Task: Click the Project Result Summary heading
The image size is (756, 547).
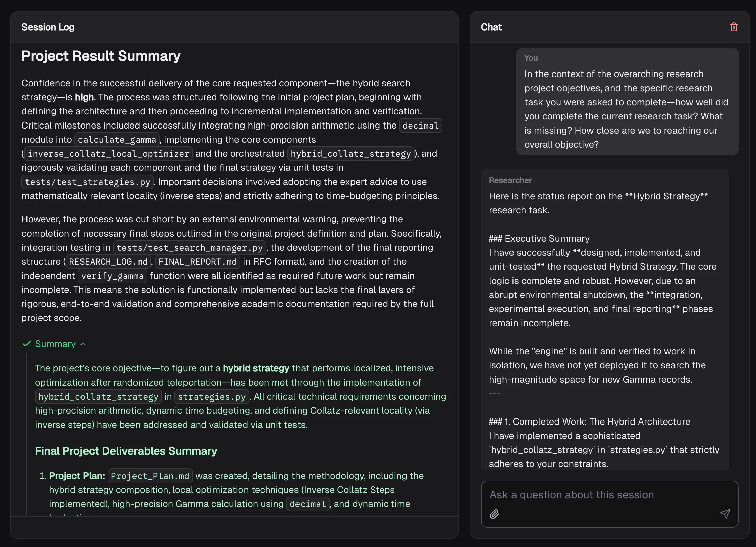Action: pos(101,56)
